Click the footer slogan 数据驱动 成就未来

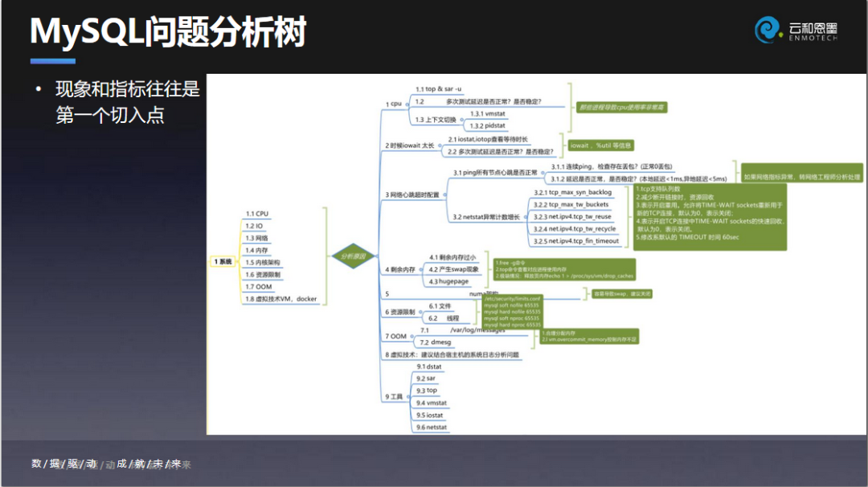106,464
